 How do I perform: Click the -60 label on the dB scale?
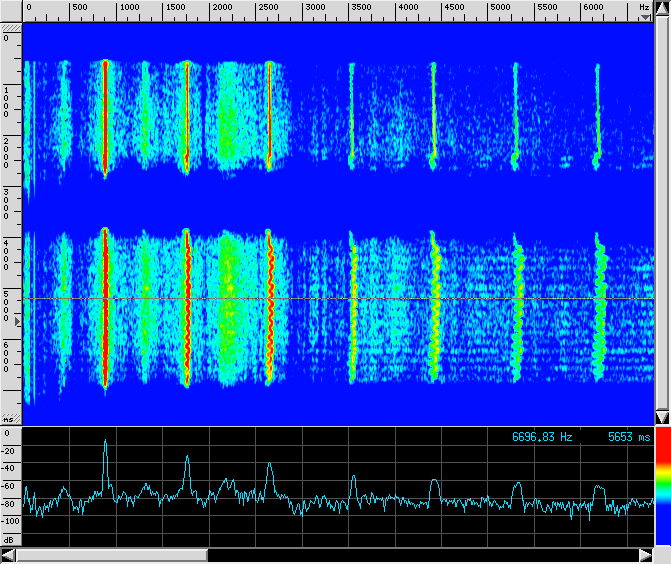click(11, 486)
